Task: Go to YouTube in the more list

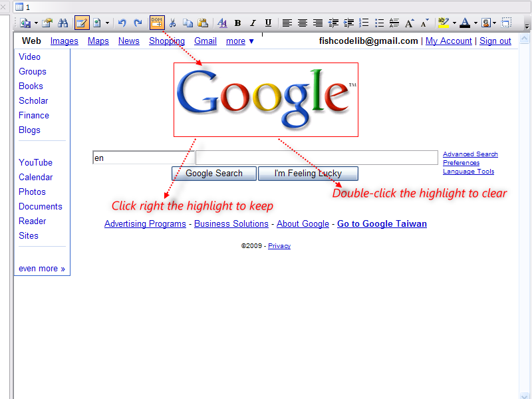Action: [x=36, y=162]
